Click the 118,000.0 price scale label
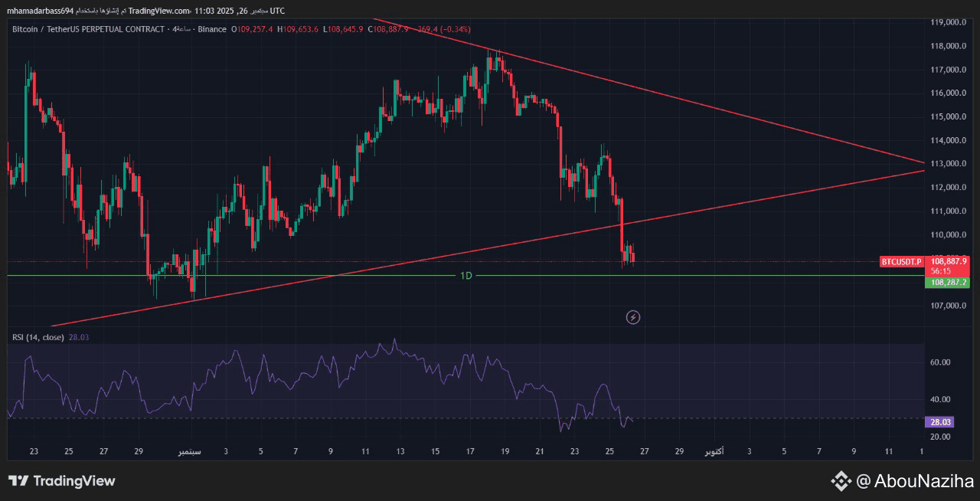The width and height of the screenshot is (980, 501). pyautogui.click(x=949, y=46)
